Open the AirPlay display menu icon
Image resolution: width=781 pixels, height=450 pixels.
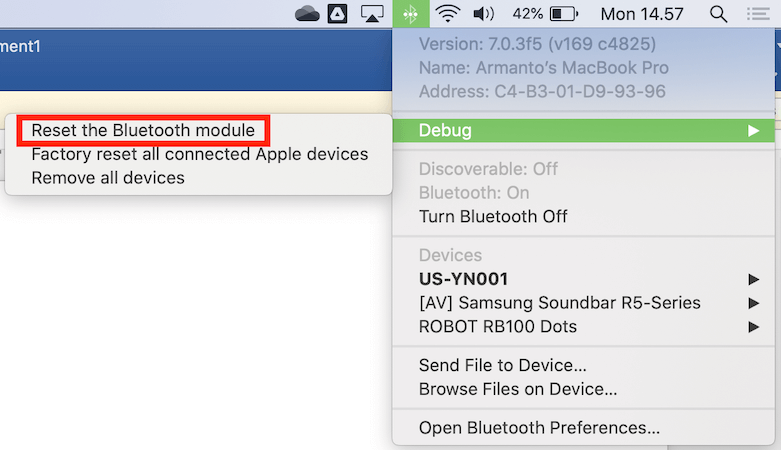pyautogui.click(x=372, y=14)
